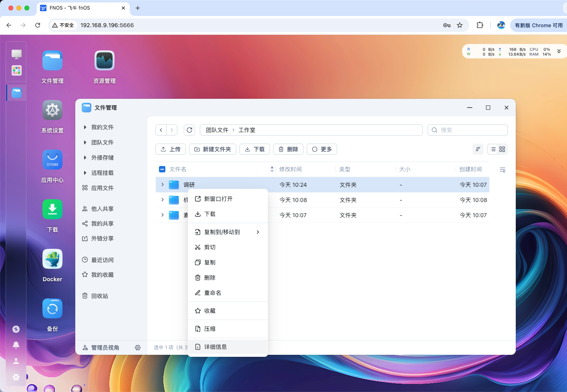
Task: Select 详细信息 in the context menu
Action: click(215, 347)
